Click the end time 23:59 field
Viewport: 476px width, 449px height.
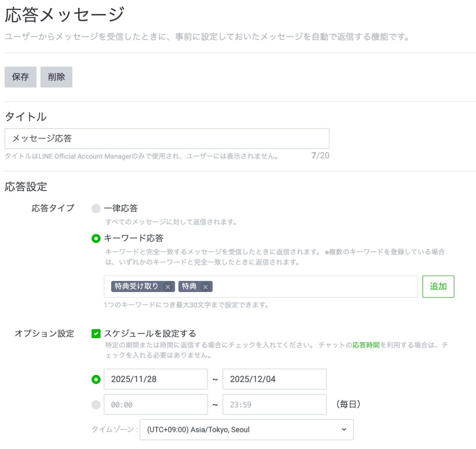tap(275, 404)
